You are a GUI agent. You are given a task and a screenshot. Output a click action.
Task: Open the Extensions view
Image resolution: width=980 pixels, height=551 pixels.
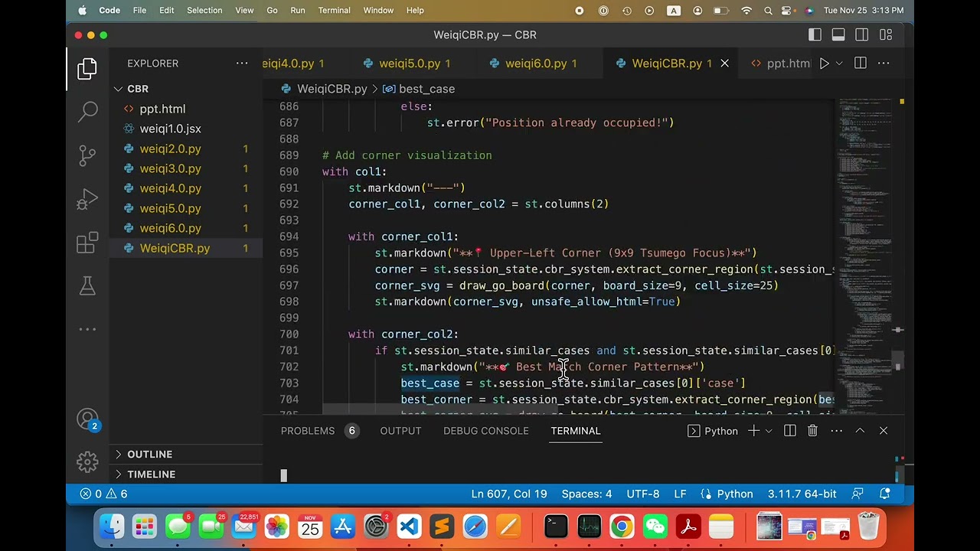[87, 243]
